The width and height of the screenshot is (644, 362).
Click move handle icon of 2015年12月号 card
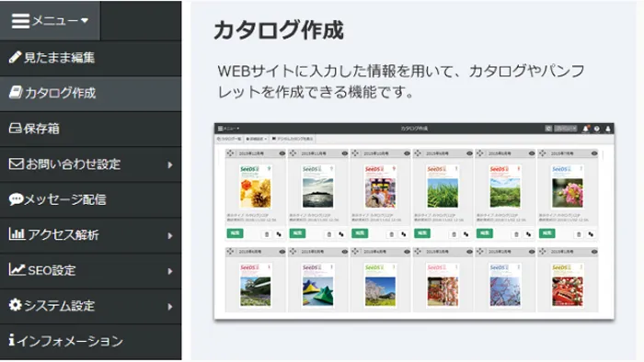click(230, 153)
